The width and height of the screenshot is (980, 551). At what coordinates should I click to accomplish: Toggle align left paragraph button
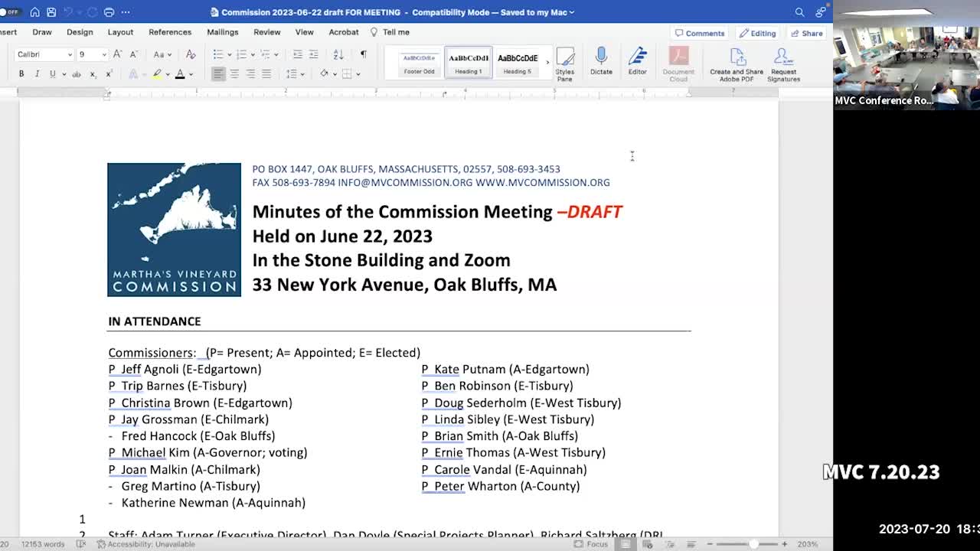coord(218,74)
